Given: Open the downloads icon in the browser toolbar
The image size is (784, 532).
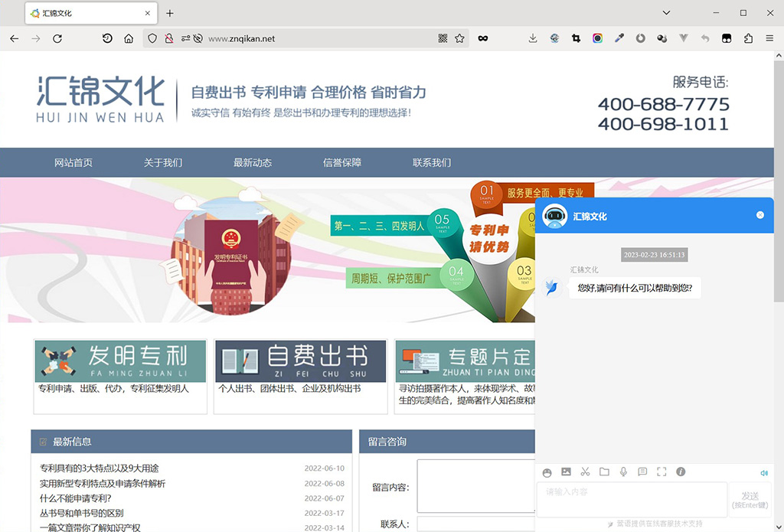Looking at the screenshot, I should [533, 38].
